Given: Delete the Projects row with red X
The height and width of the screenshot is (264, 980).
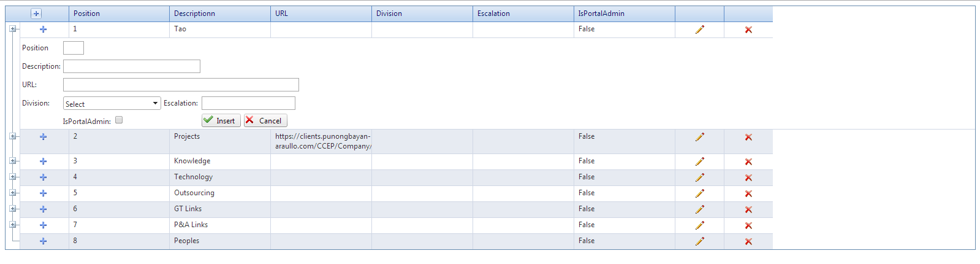Looking at the screenshot, I should point(748,138).
